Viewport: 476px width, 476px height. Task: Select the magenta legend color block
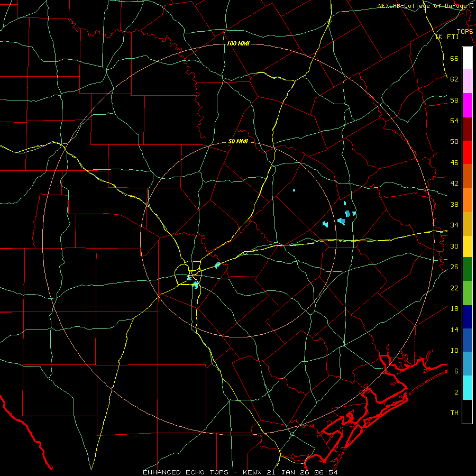click(467, 105)
